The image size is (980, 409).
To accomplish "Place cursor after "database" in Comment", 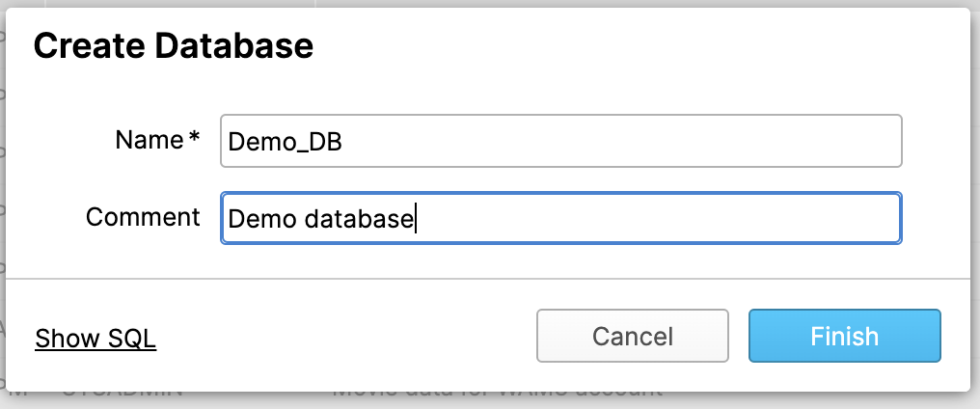I will pyautogui.click(x=415, y=219).
